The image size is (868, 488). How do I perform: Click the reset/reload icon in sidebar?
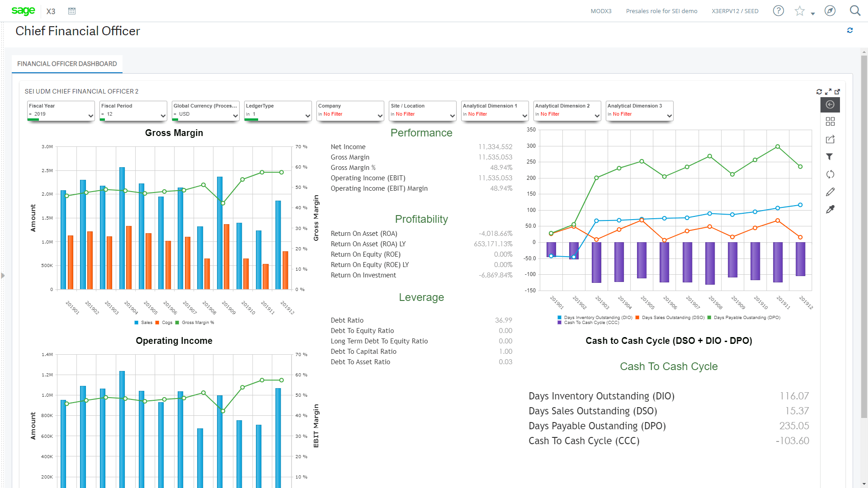[x=830, y=174]
